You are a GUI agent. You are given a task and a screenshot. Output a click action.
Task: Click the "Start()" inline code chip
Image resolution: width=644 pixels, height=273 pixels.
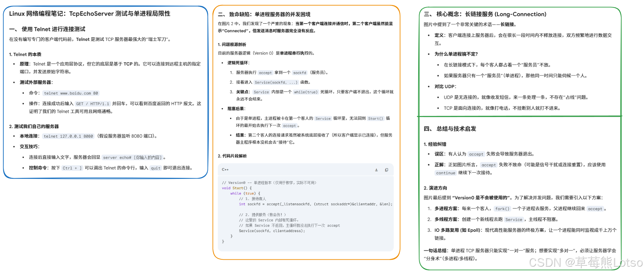375,118
